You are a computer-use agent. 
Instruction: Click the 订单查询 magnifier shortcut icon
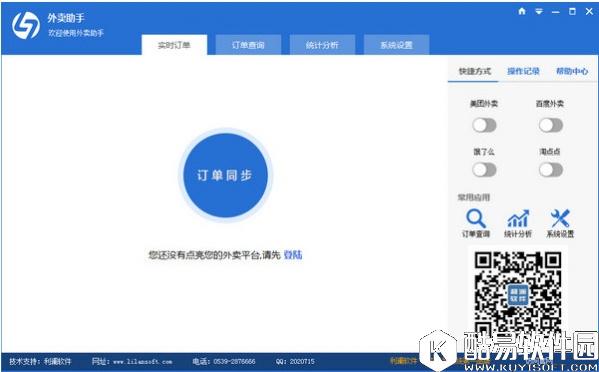(x=476, y=219)
